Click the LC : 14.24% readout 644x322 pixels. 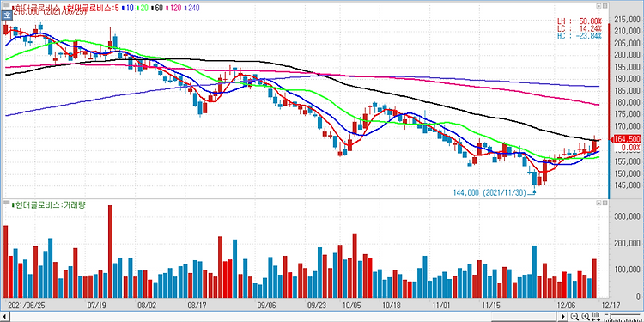[580, 28]
